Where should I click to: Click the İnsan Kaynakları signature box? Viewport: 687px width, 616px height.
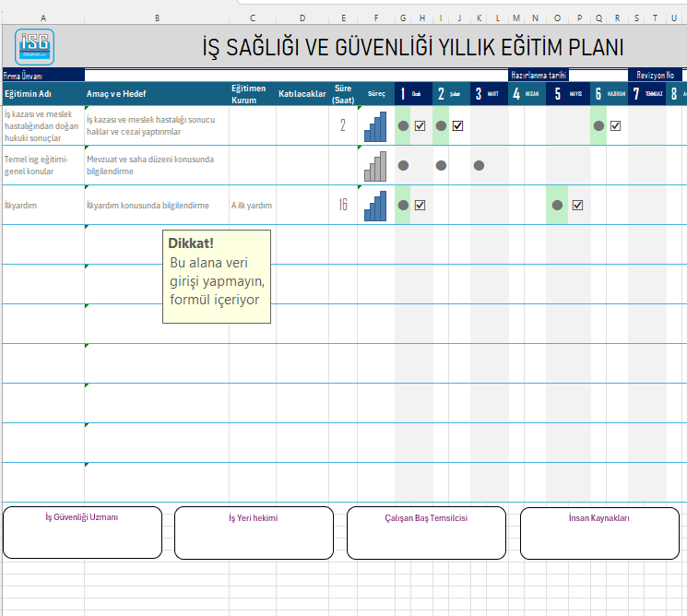click(599, 534)
